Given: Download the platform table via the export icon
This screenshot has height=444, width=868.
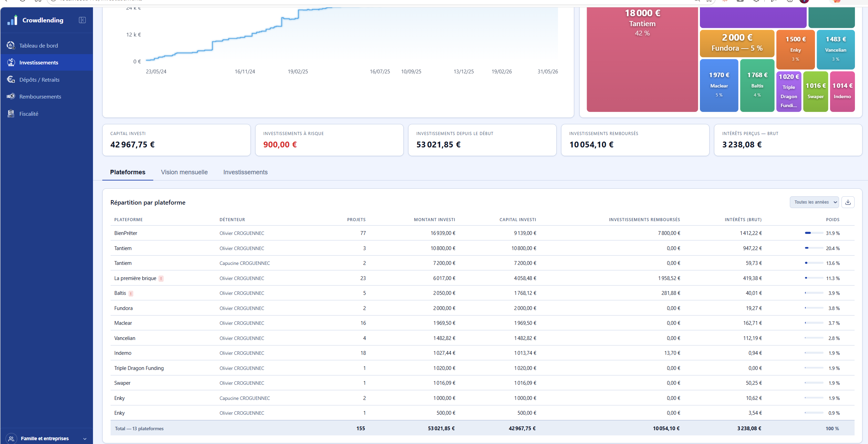Looking at the screenshot, I should (x=848, y=202).
